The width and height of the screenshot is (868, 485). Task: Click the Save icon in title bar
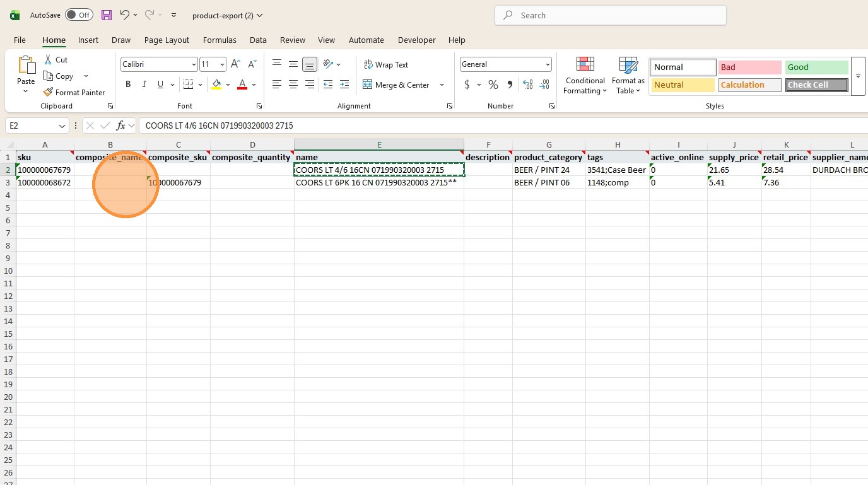(x=106, y=15)
